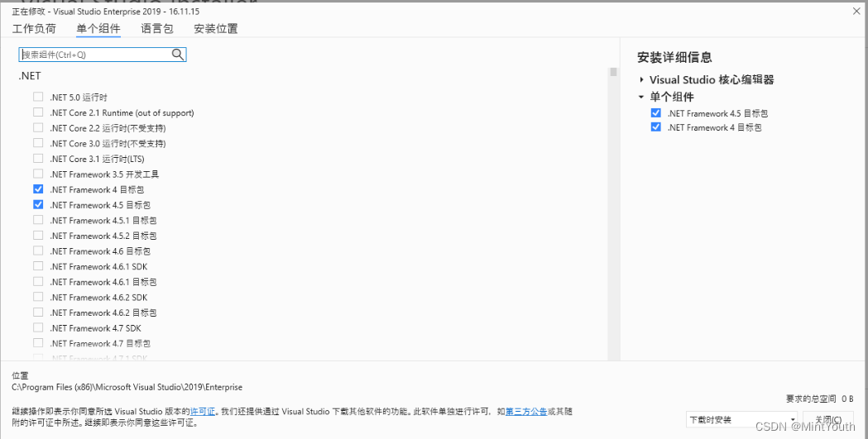Check .NET 5.0 运行时 checkbox
868x439 pixels.
pos(38,97)
